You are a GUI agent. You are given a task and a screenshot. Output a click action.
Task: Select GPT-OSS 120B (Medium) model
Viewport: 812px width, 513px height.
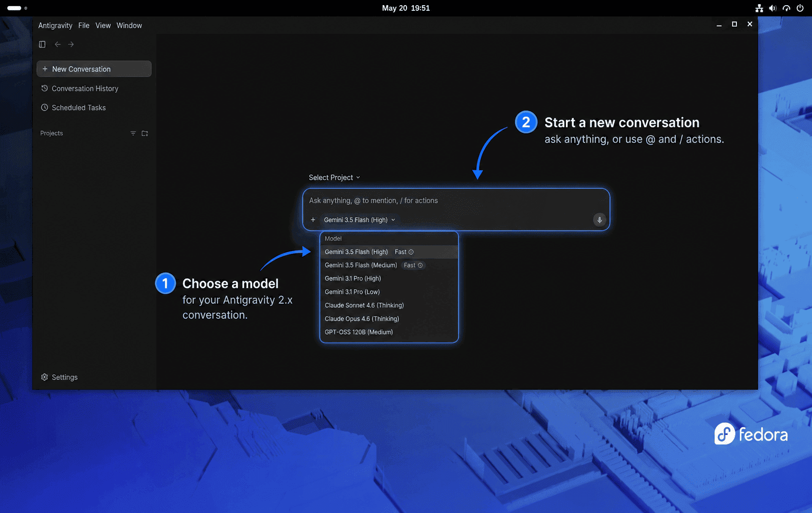tap(389, 332)
